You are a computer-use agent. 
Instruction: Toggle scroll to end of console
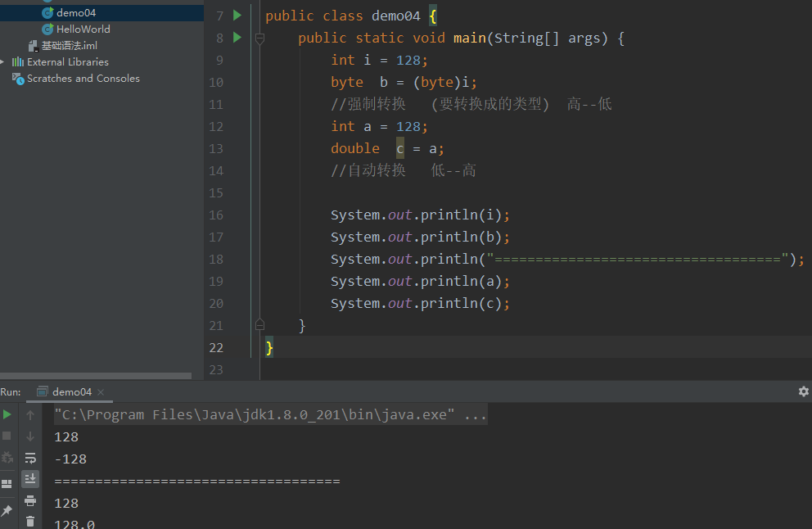(30, 479)
